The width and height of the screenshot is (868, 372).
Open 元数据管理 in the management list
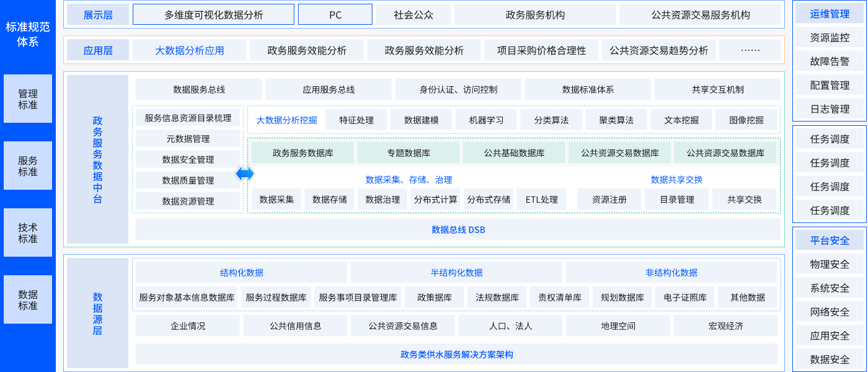(x=188, y=139)
